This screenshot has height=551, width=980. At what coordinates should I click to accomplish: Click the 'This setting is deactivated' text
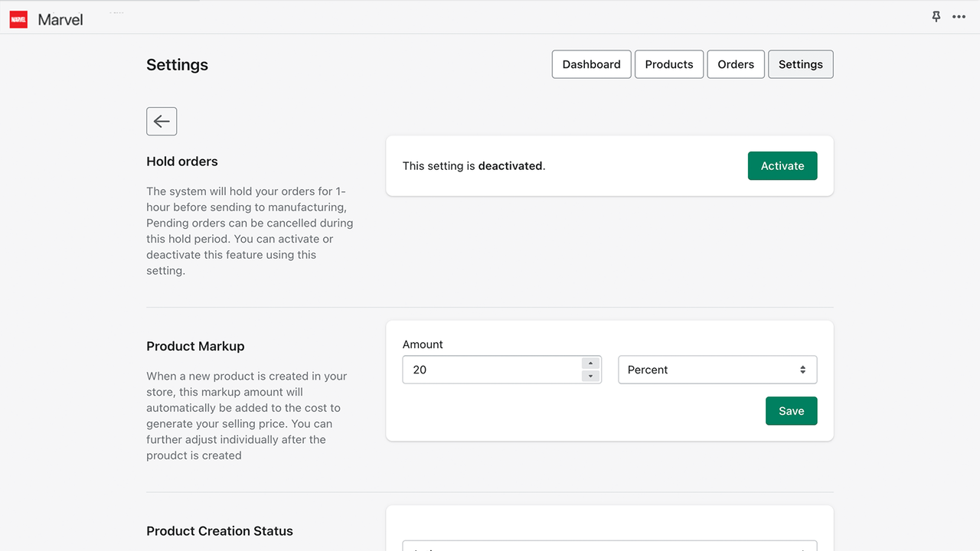click(474, 166)
